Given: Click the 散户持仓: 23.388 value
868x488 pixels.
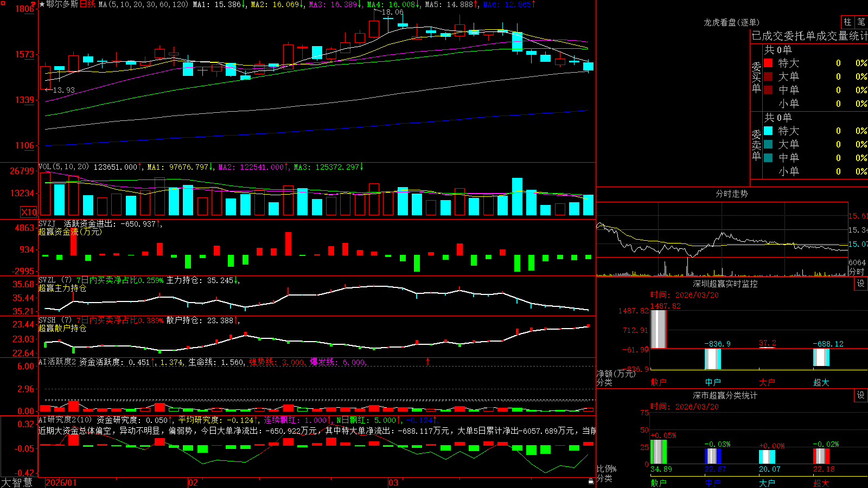Looking at the screenshot, I should 201,320.
